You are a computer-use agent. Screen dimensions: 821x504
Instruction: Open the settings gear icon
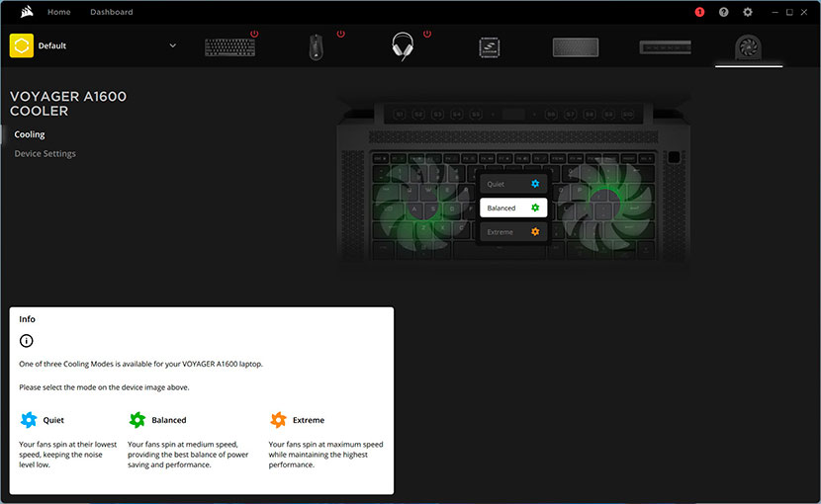pos(748,12)
